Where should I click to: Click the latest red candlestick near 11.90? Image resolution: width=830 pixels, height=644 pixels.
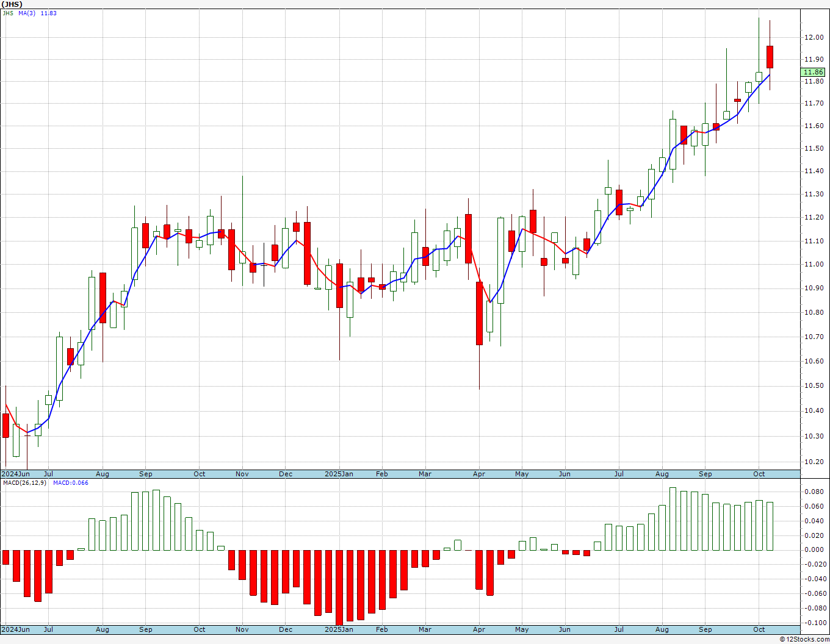coord(770,57)
